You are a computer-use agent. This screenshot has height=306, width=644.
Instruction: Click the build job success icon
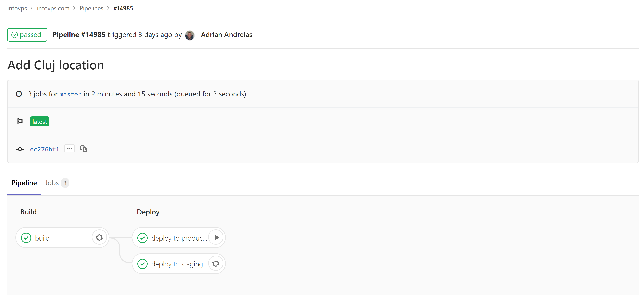pyautogui.click(x=26, y=238)
